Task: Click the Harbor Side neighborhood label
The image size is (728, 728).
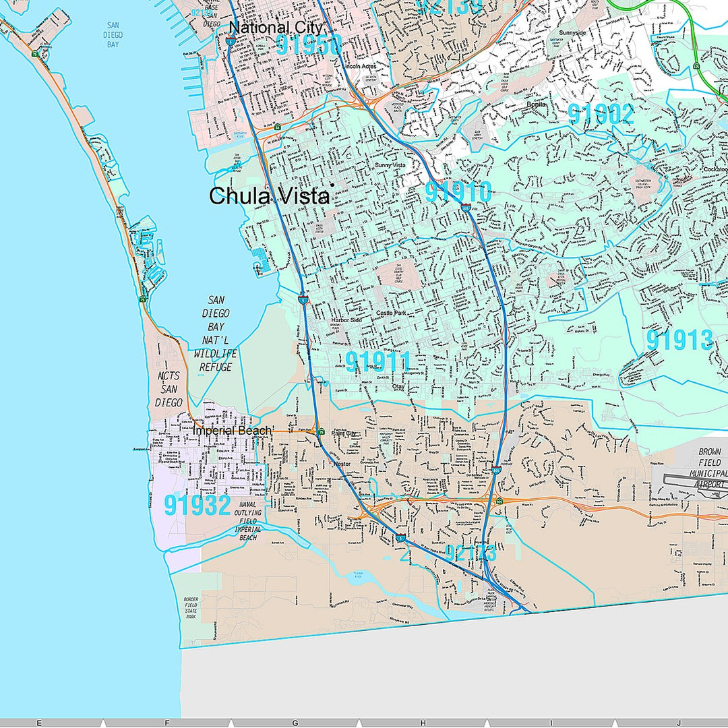Action: [x=346, y=320]
